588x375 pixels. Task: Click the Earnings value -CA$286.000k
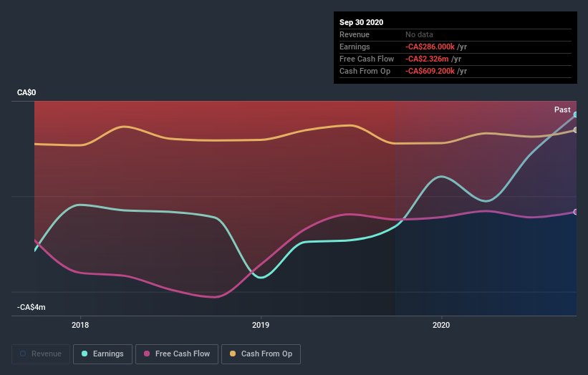[x=430, y=47]
